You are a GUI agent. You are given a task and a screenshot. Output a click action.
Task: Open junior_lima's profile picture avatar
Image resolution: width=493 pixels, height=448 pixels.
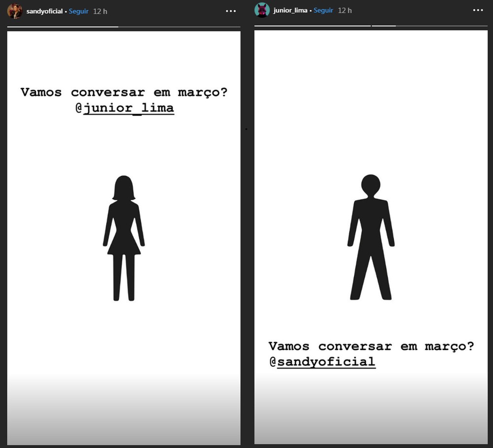(262, 10)
